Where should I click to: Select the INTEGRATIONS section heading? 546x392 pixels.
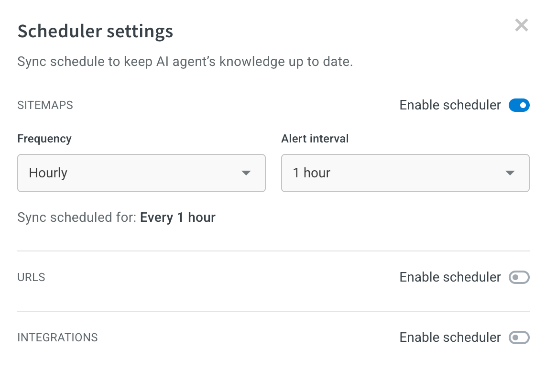[x=57, y=338]
